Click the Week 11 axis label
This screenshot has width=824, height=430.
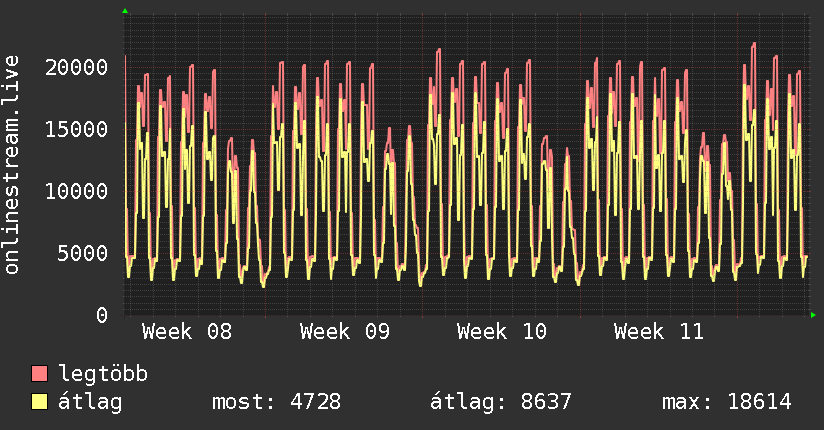[x=659, y=332]
